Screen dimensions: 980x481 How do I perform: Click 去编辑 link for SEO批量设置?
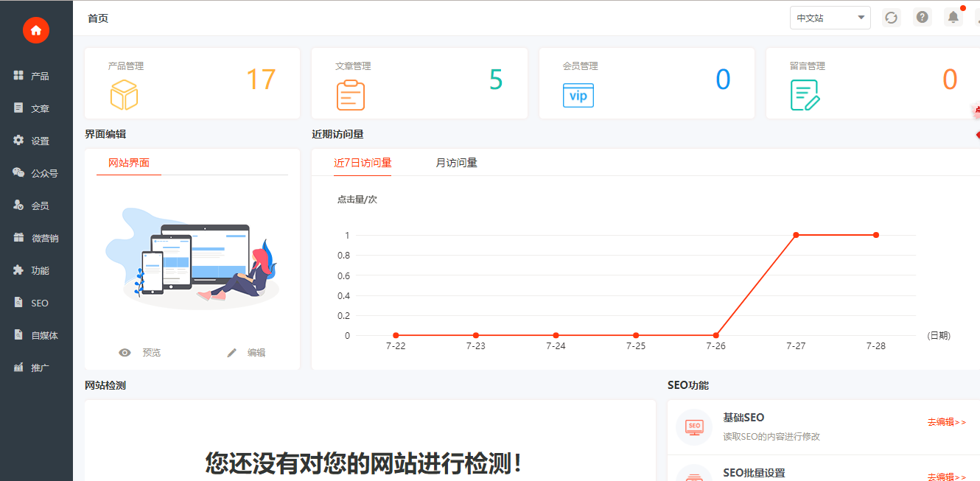(946, 477)
